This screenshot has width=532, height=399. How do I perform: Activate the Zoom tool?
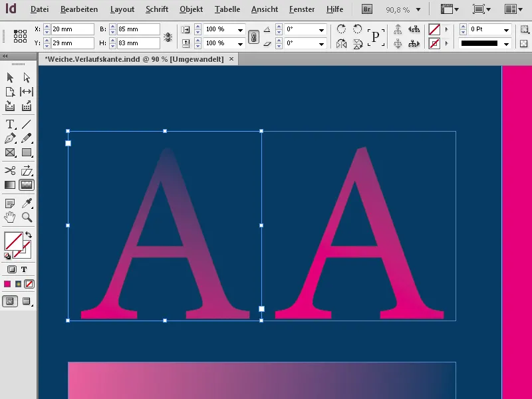click(27, 217)
